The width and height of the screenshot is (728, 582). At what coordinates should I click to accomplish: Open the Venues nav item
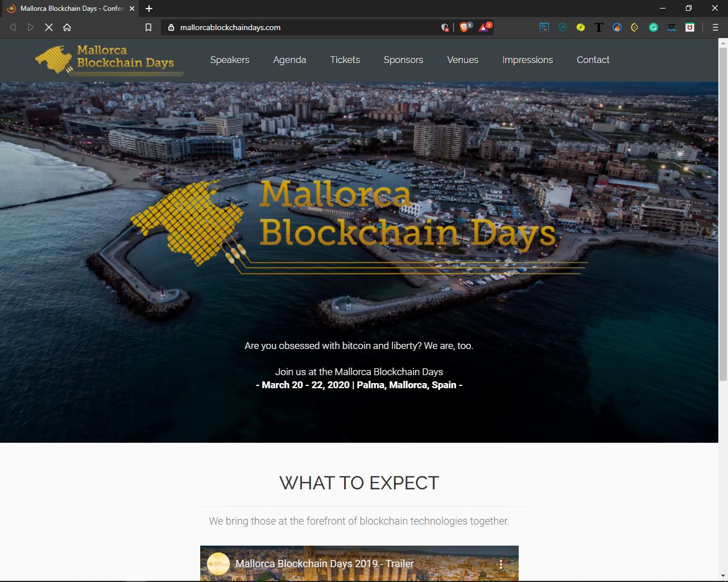coord(462,60)
